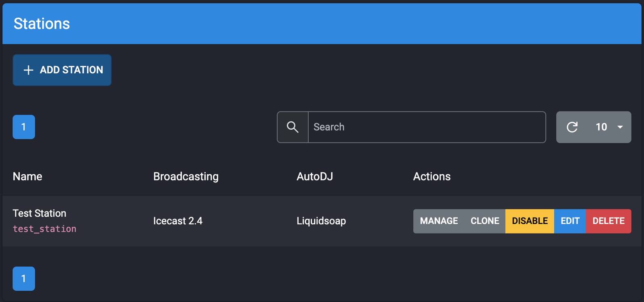Sort by the Name column header

(x=27, y=176)
